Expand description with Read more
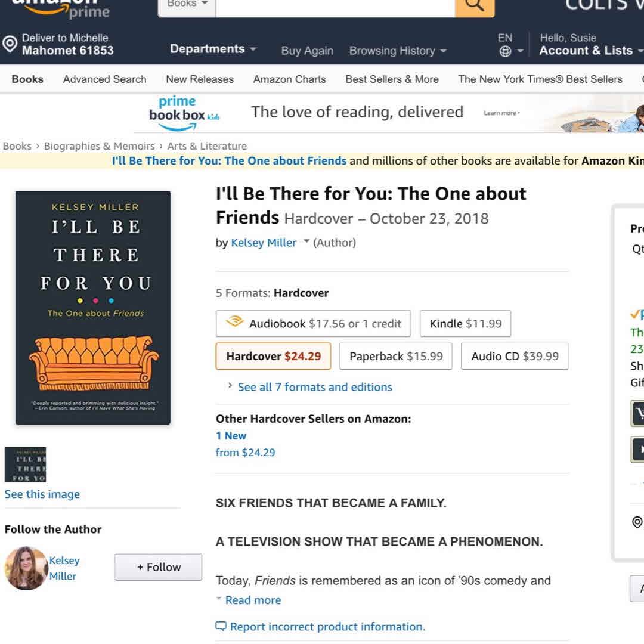 (x=253, y=600)
